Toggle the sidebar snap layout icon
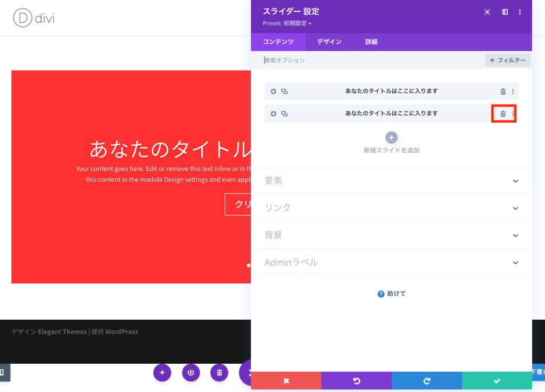This screenshot has width=545, height=392. click(x=505, y=12)
